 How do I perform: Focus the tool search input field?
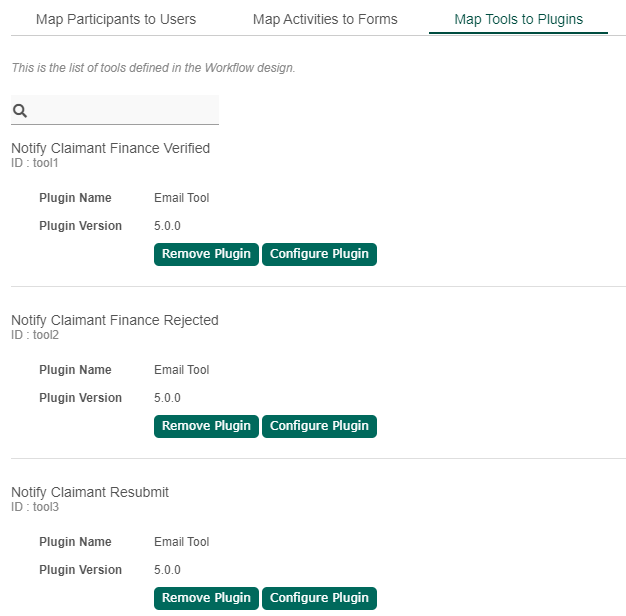(x=124, y=111)
